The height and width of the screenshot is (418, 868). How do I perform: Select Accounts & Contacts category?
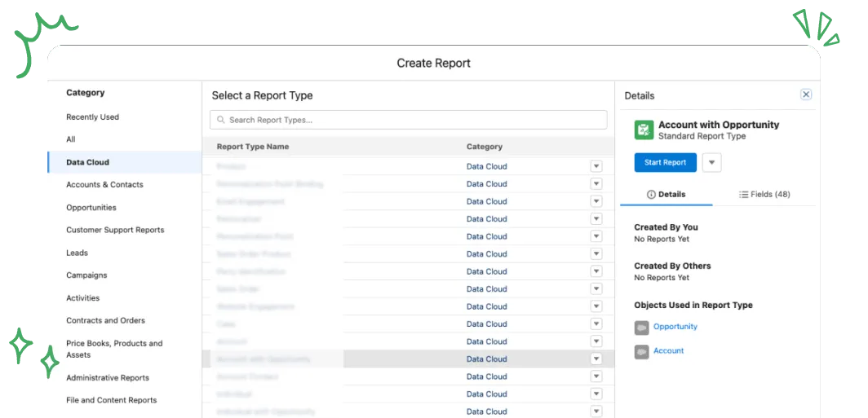point(104,185)
